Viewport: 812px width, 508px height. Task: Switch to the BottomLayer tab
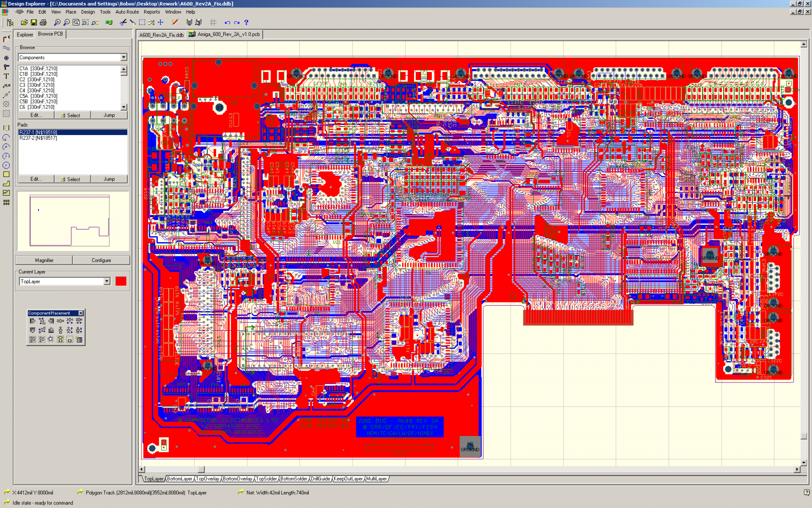click(180, 479)
